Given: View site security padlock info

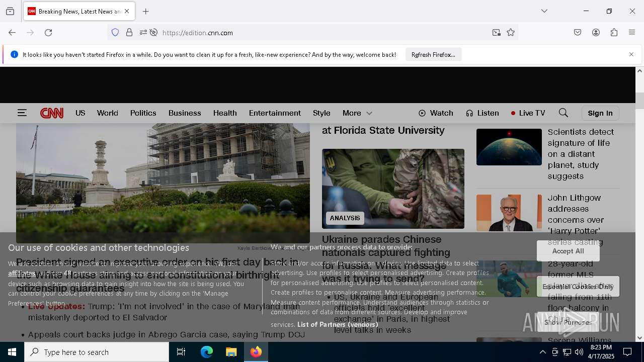Looking at the screenshot, I should pyautogui.click(x=129, y=33).
